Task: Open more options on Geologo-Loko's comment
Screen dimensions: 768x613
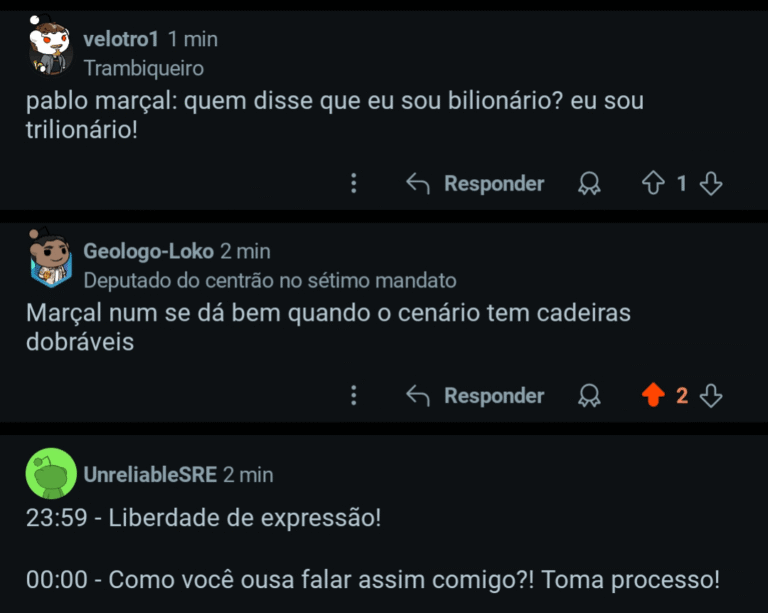Action: [353, 396]
